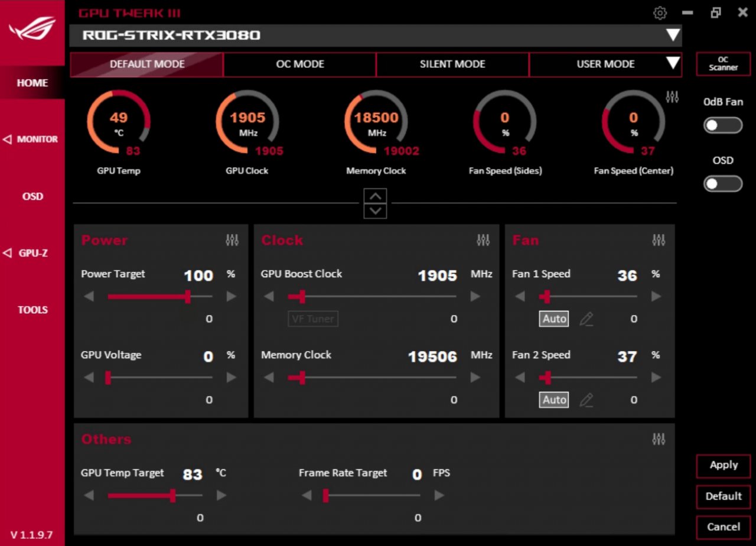The height and width of the screenshot is (546, 756).
Task: Adjust the Memory Clock slider handle
Action: pos(302,378)
